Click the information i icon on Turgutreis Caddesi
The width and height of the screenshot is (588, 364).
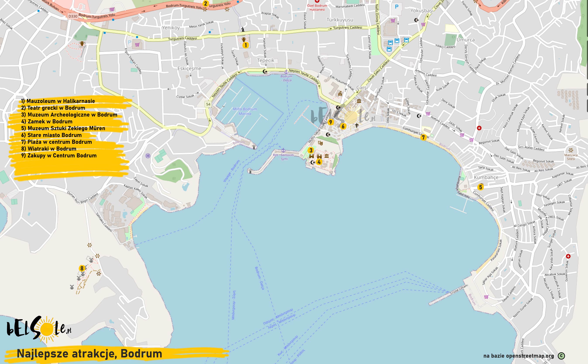[243, 29]
